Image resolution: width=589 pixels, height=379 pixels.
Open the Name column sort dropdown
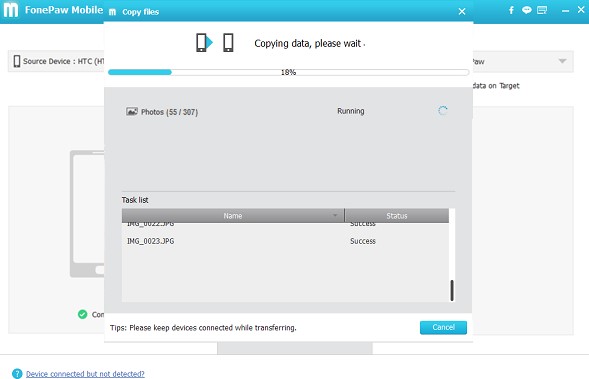click(335, 216)
